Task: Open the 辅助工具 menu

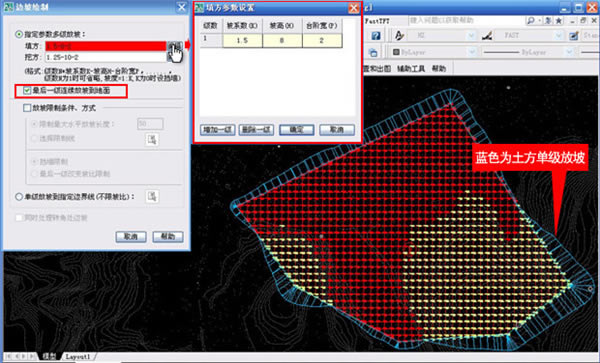Action: pyautogui.click(x=411, y=69)
